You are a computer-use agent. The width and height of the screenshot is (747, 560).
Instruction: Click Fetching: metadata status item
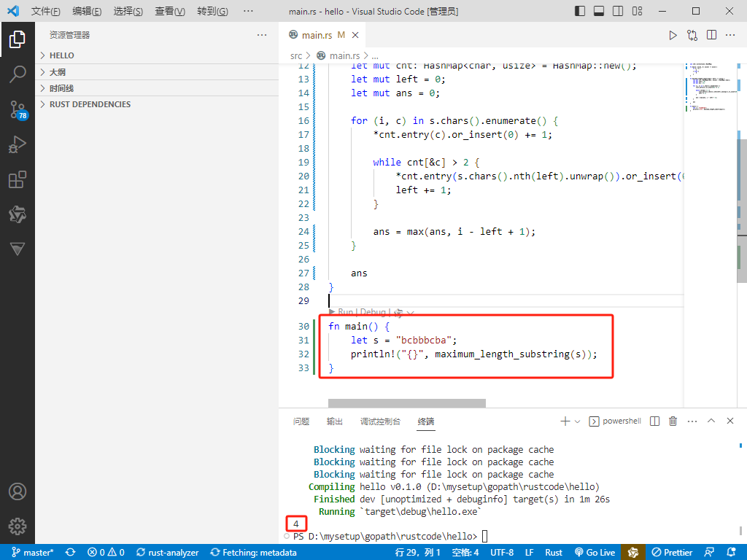[253, 553]
